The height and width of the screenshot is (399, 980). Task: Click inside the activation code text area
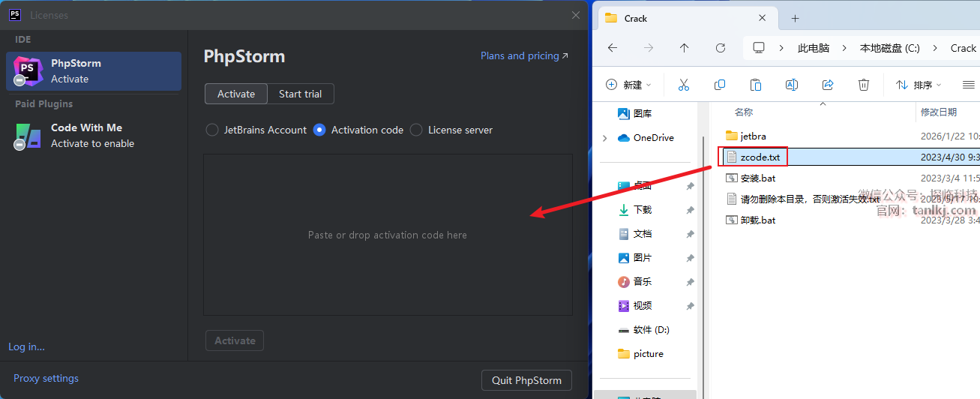pyautogui.click(x=388, y=235)
